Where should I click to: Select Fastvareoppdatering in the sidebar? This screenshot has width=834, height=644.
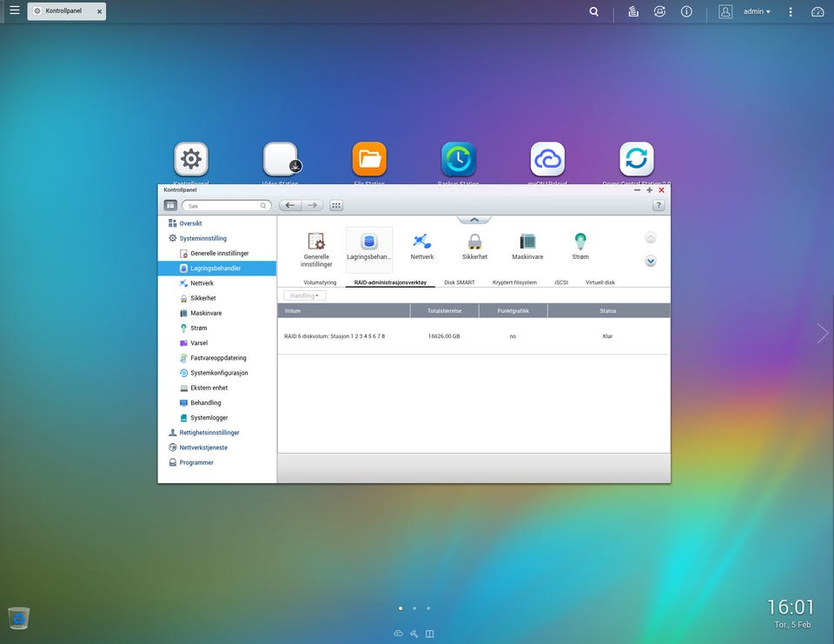[x=218, y=358]
